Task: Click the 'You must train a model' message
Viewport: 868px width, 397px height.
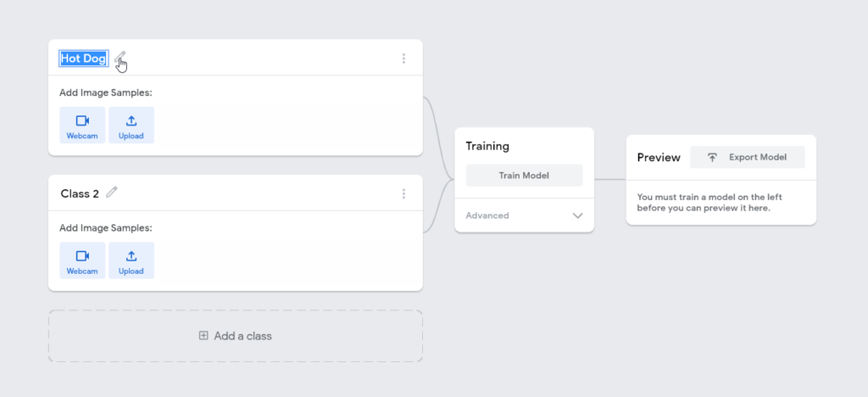Action: (x=704, y=202)
